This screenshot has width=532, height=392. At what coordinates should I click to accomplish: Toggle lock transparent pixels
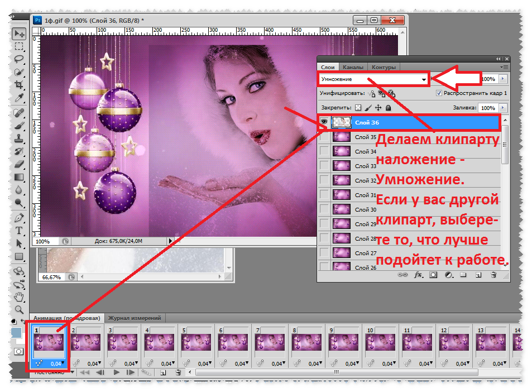[x=358, y=108]
